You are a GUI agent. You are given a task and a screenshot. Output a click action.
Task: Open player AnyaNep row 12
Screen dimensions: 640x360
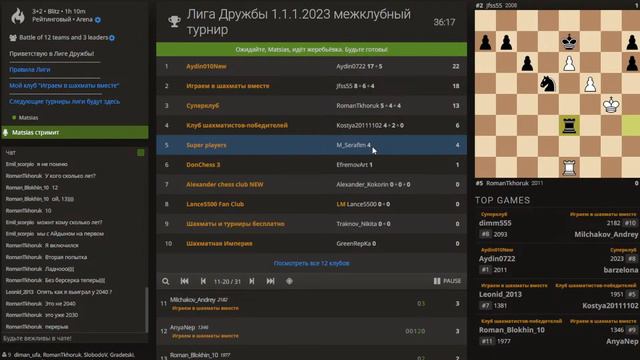coord(311,331)
